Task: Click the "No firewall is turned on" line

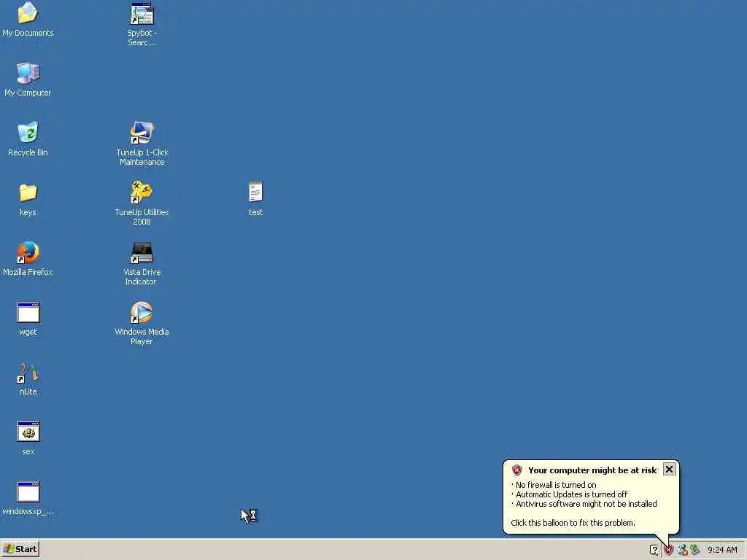Action: (556, 485)
